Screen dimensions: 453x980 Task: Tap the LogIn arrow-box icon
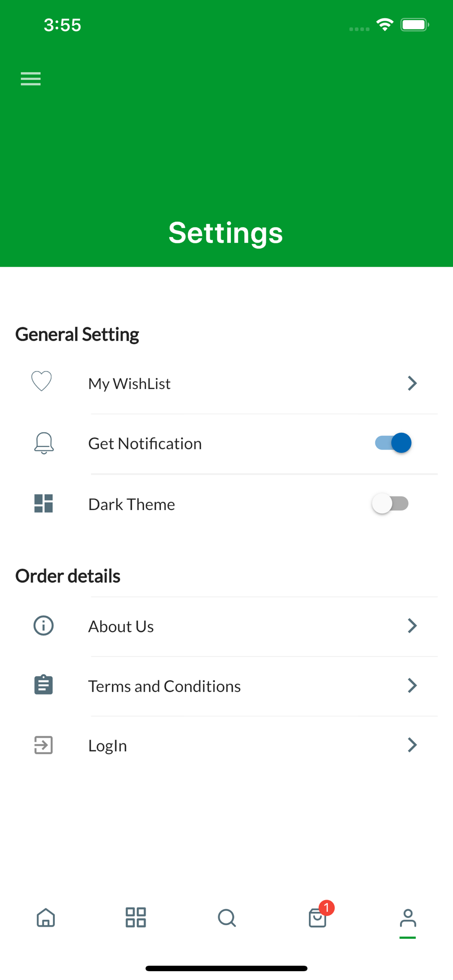point(44,745)
